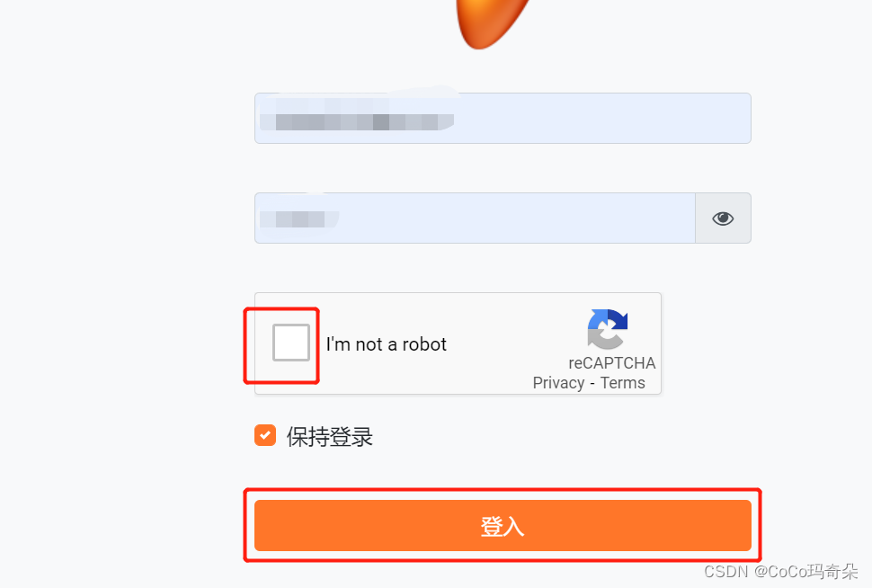
Task: Focus the blurred username input field
Action: pos(503,118)
